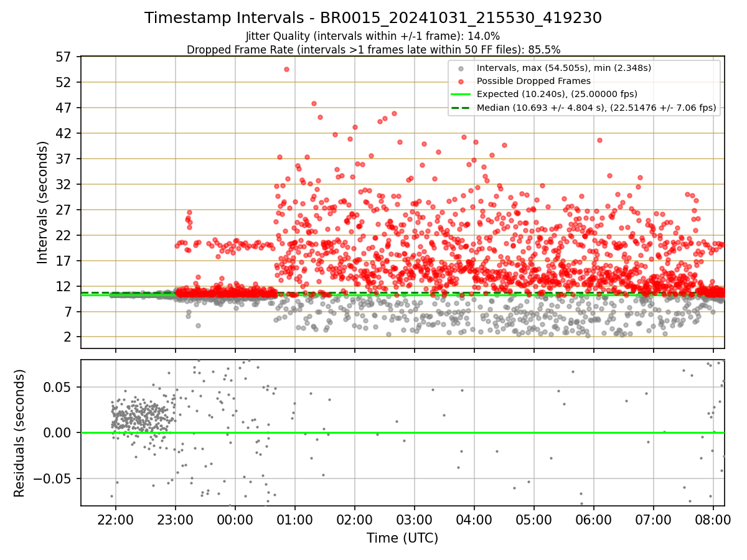Click the 00:00 x-axis tick label

tap(235, 519)
